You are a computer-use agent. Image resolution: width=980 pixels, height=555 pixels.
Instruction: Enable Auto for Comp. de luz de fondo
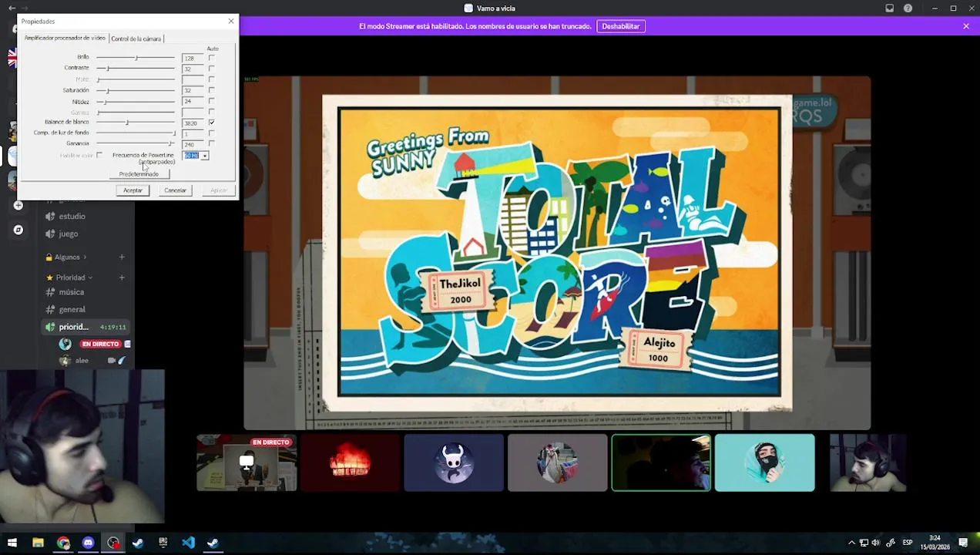click(211, 133)
